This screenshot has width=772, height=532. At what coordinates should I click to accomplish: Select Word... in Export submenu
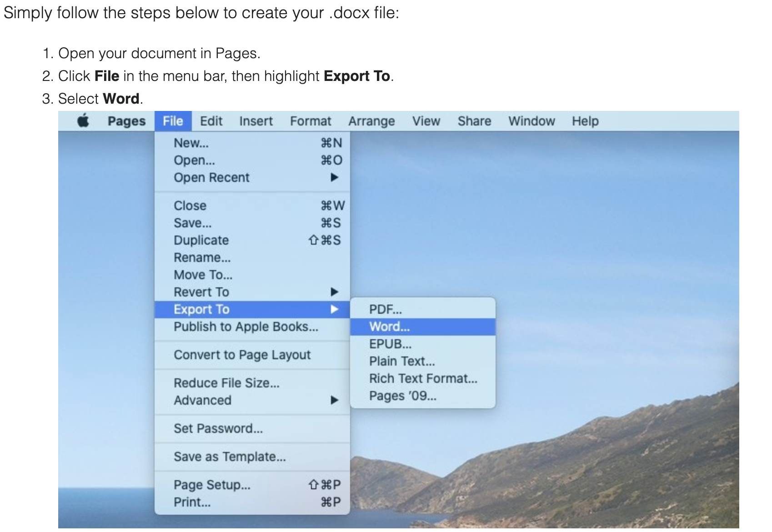point(423,326)
